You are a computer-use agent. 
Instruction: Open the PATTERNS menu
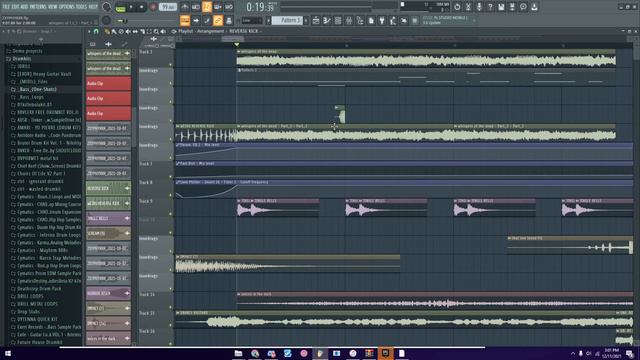tap(38, 7)
